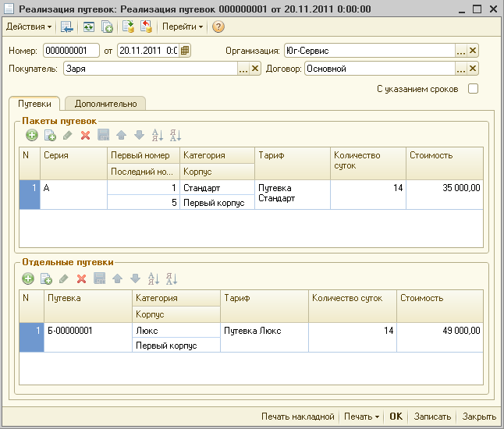The height and width of the screenshot is (429, 504).
Task: Click the Организация field with Юг-Сервис
Action: pyautogui.click(x=370, y=51)
